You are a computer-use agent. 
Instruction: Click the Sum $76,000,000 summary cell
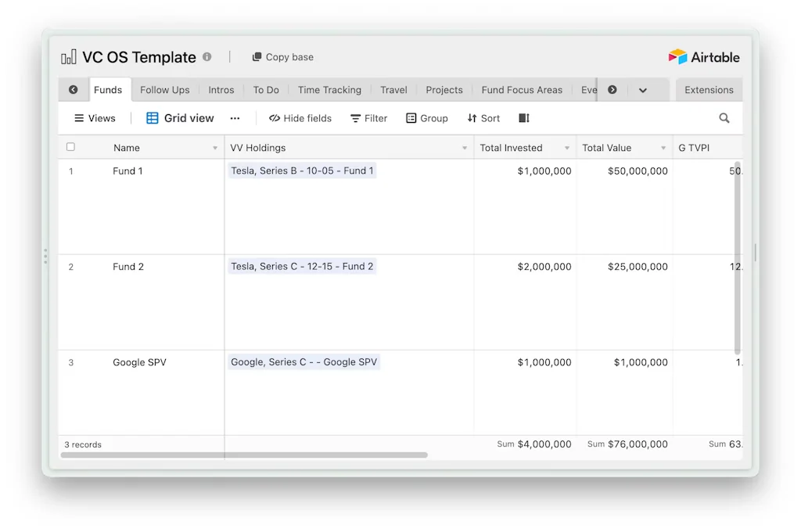coord(627,444)
